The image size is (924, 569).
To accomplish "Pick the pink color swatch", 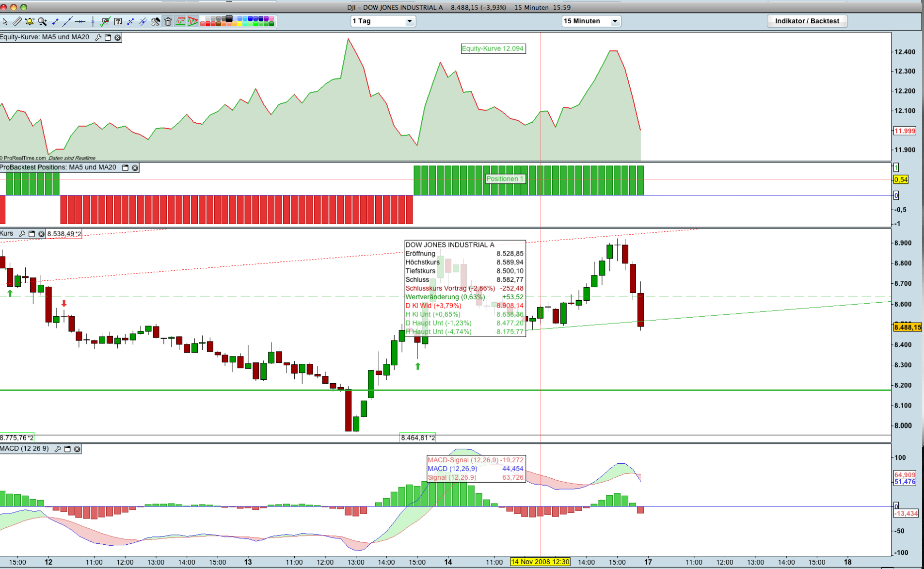I will [271, 19].
